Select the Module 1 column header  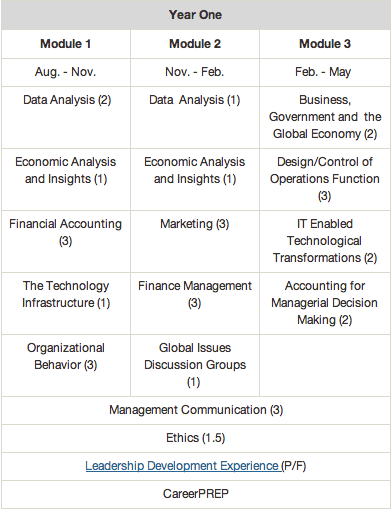66,44
